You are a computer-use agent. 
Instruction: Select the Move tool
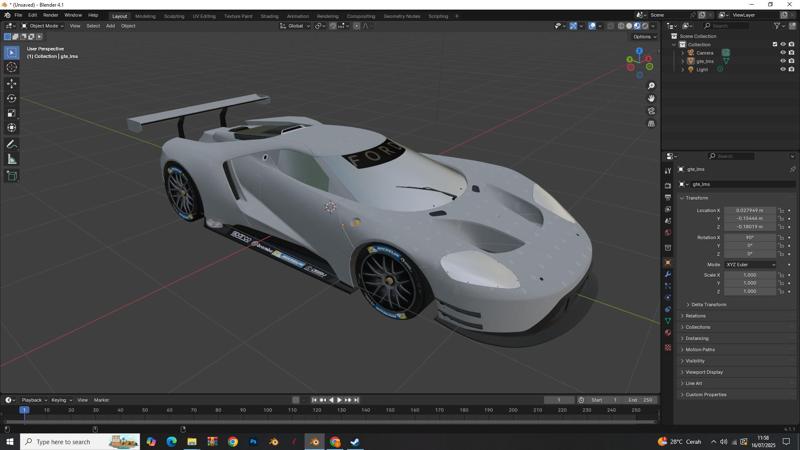pos(12,83)
